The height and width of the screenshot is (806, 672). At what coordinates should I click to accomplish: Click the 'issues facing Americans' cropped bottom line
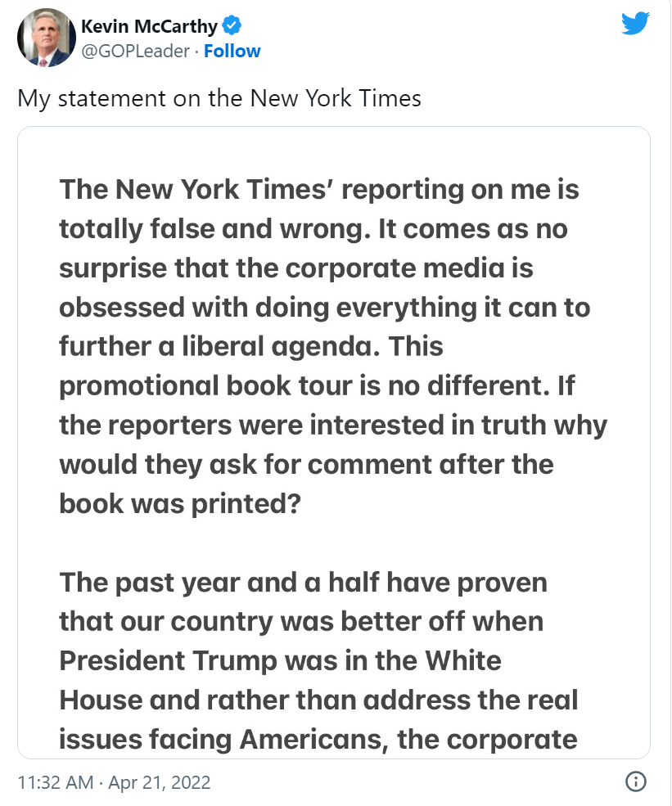tap(318, 739)
